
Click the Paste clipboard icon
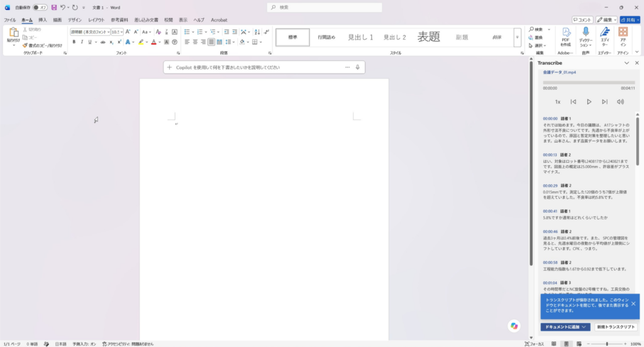(x=14, y=33)
